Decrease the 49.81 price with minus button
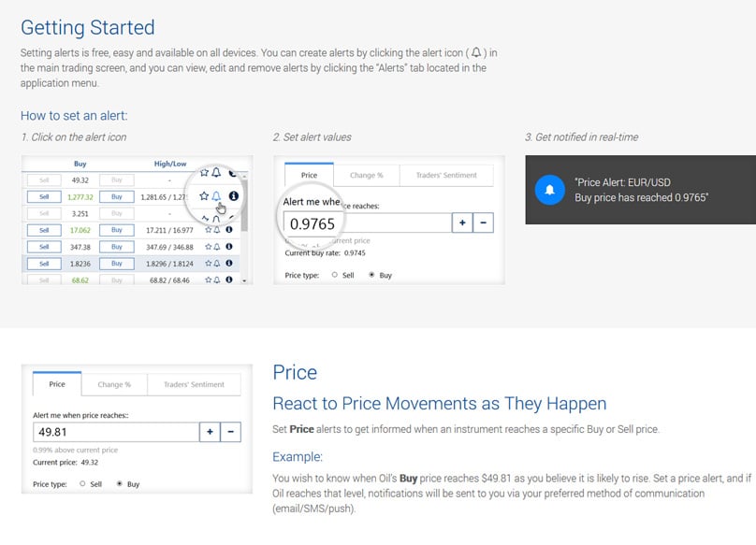Screen dimensions: 756x545 tap(230, 432)
